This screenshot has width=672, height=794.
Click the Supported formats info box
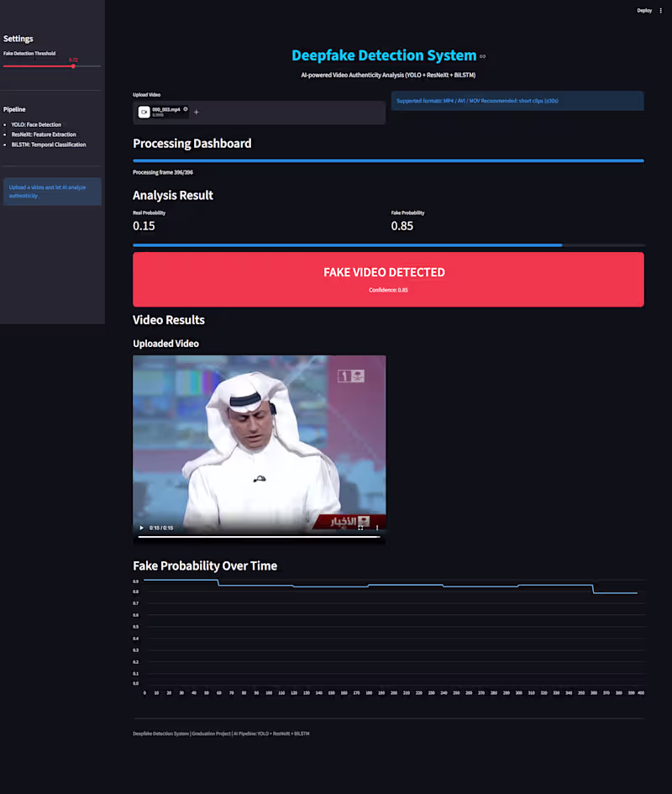coord(517,101)
